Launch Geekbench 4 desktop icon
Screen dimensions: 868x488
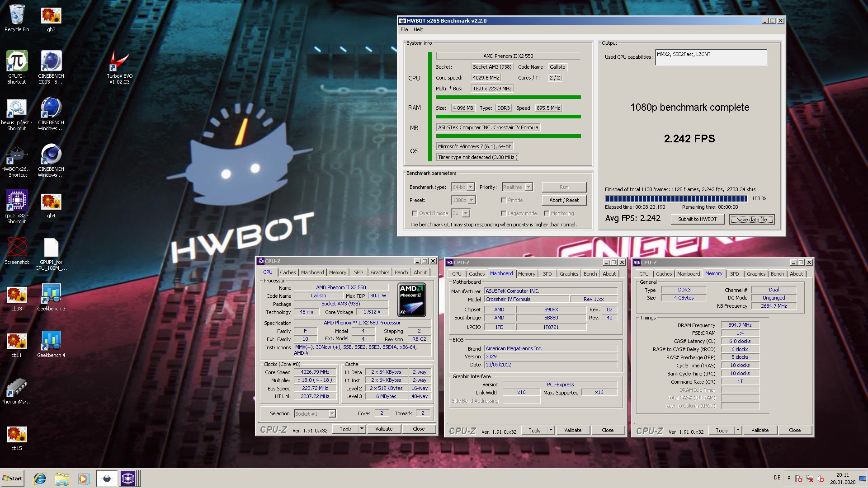coord(51,344)
